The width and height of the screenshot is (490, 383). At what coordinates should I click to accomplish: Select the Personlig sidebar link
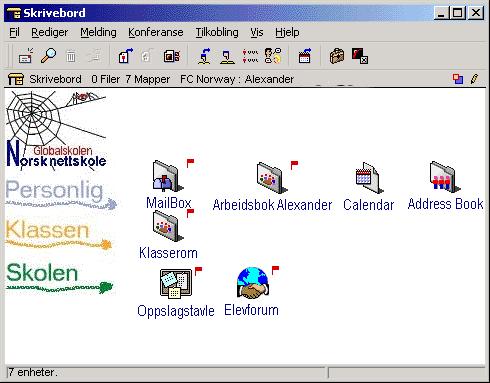tap(61, 194)
